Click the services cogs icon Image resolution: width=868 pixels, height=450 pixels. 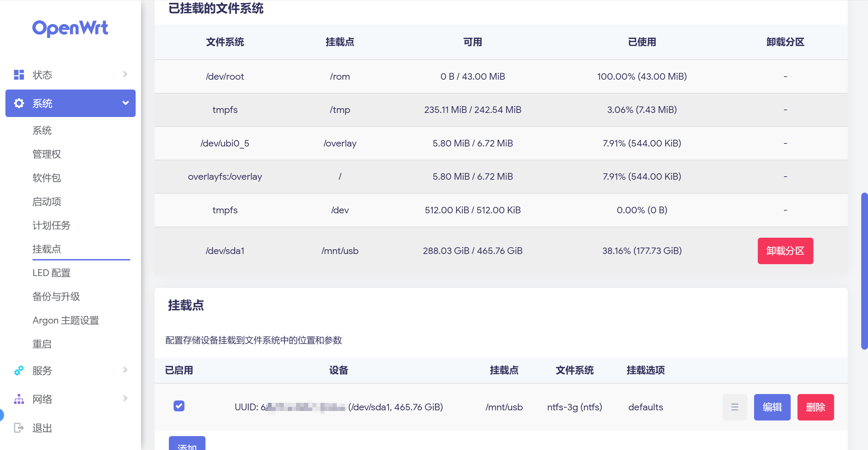[19, 370]
